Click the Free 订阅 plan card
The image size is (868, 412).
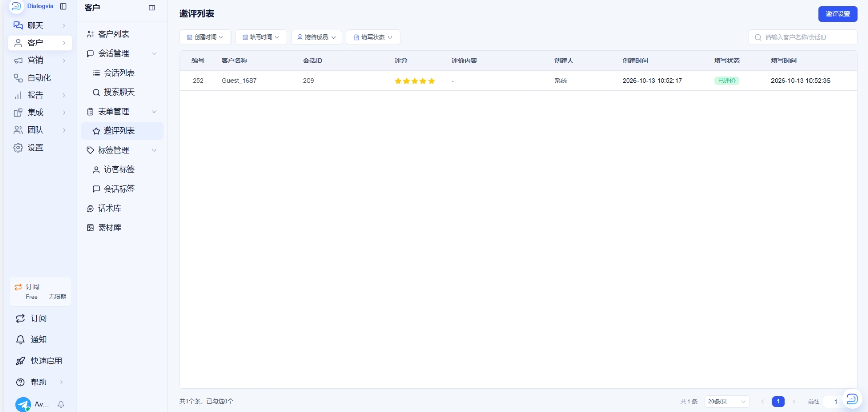pyautogui.click(x=40, y=292)
